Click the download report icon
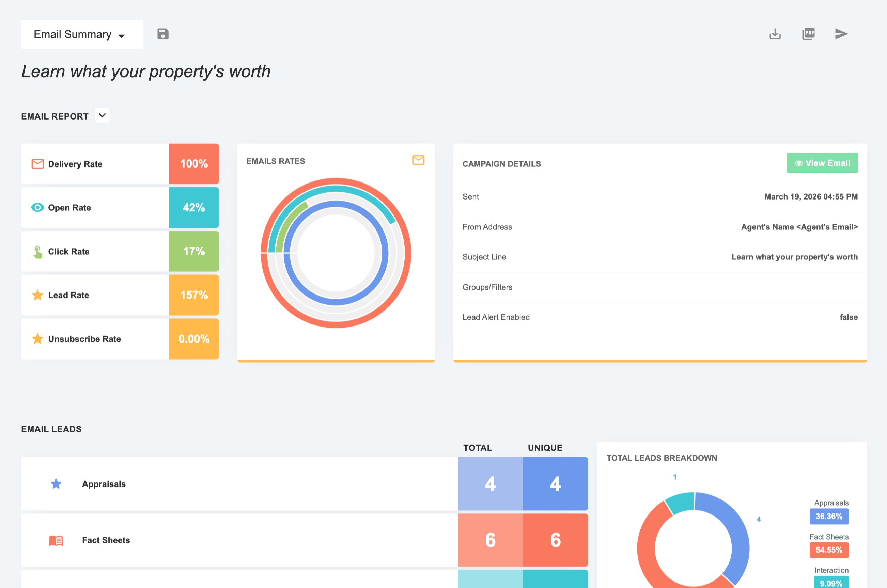887x588 pixels. pyautogui.click(x=775, y=34)
